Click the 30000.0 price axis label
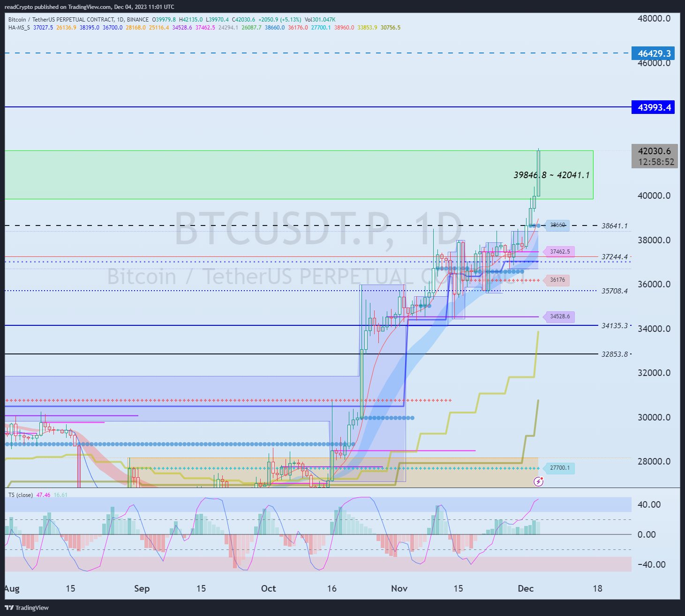 click(654, 418)
